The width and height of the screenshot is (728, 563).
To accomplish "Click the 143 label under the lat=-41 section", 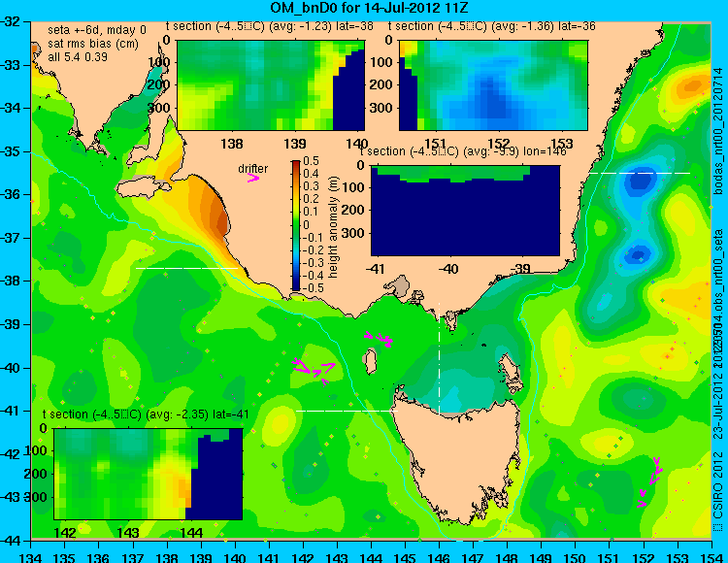I will [x=128, y=532].
